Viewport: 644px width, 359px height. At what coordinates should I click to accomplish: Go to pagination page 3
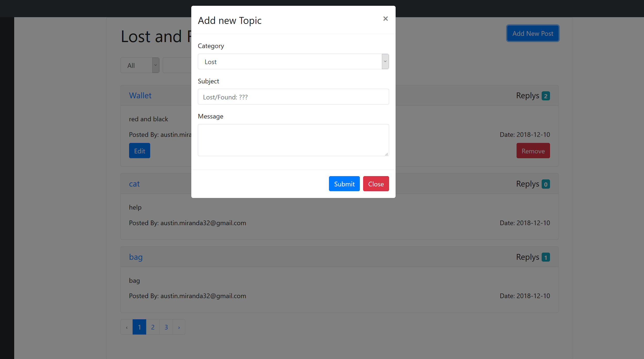tap(166, 327)
